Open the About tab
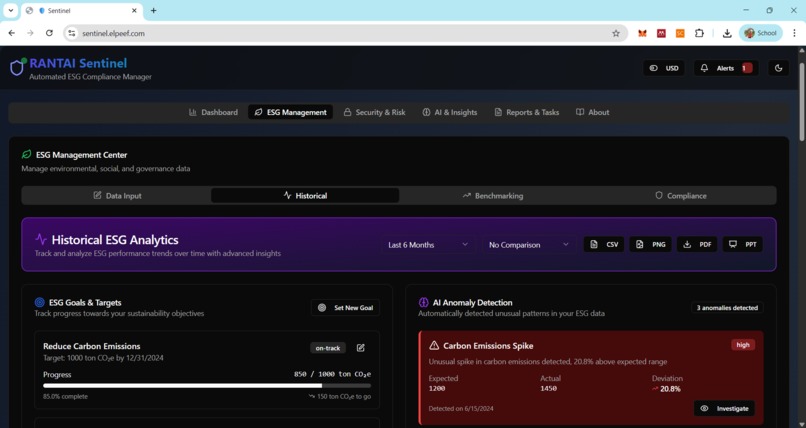 [592, 112]
